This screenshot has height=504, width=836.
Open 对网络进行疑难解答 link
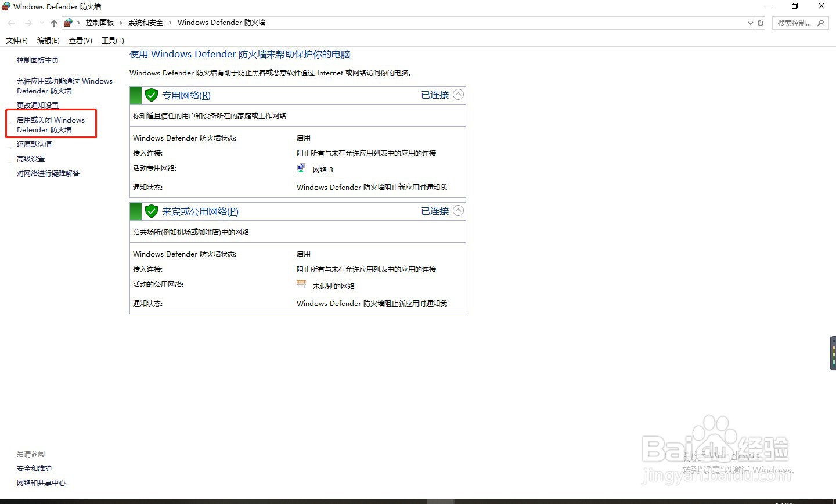click(48, 174)
